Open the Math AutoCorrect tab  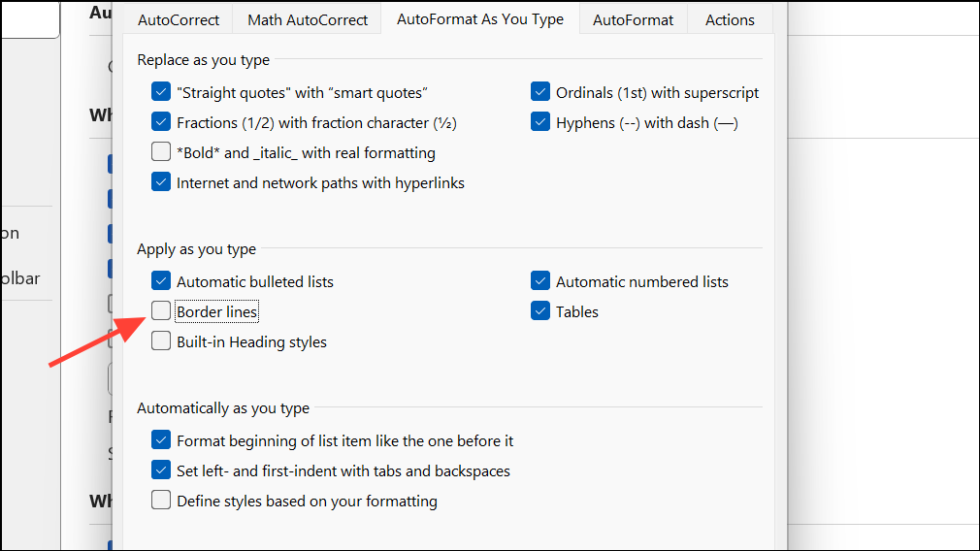(308, 19)
